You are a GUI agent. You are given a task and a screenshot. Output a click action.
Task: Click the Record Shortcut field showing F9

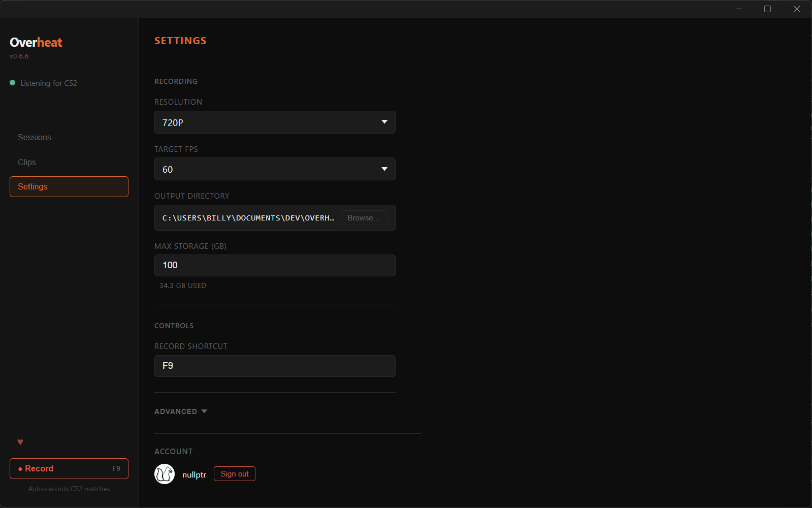[275, 366]
